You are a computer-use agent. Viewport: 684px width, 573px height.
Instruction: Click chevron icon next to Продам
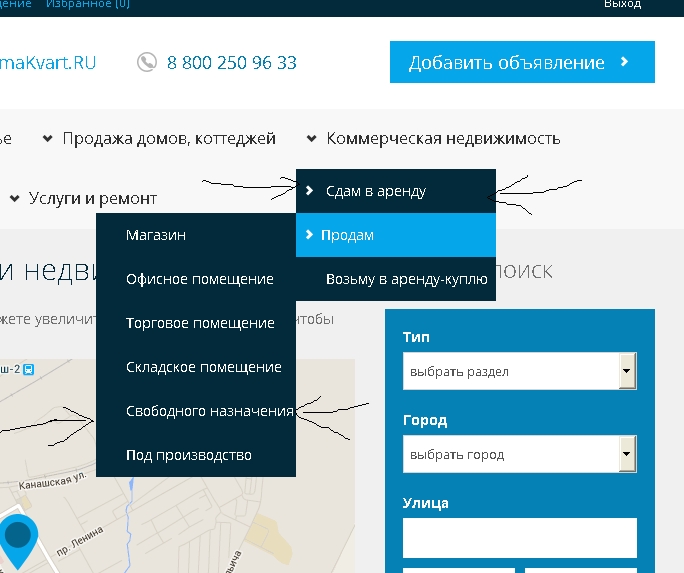pyautogui.click(x=309, y=235)
